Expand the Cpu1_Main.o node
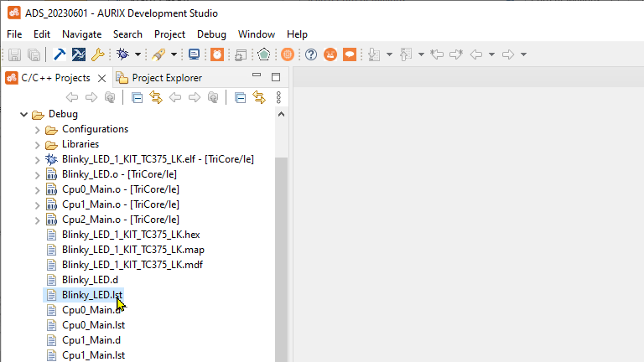The width and height of the screenshot is (644, 362). 38,205
